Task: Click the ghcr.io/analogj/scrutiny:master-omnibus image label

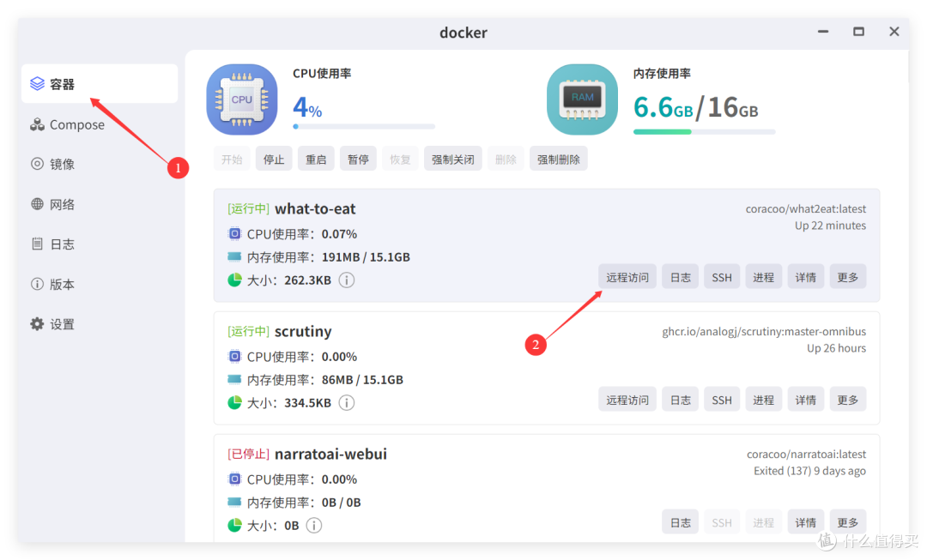Action: point(764,331)
